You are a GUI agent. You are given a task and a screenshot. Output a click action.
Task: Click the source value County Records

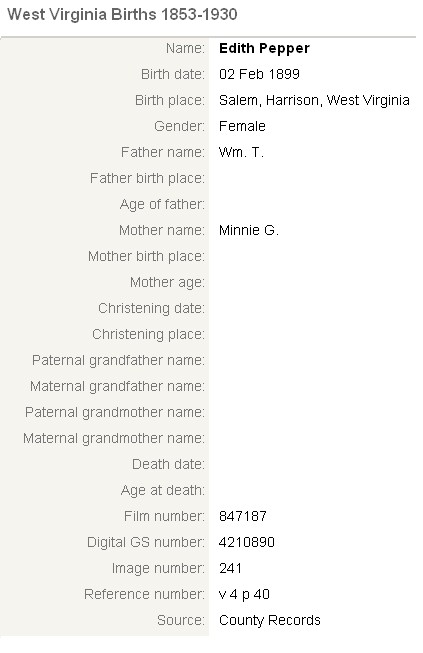pos(269,621)
